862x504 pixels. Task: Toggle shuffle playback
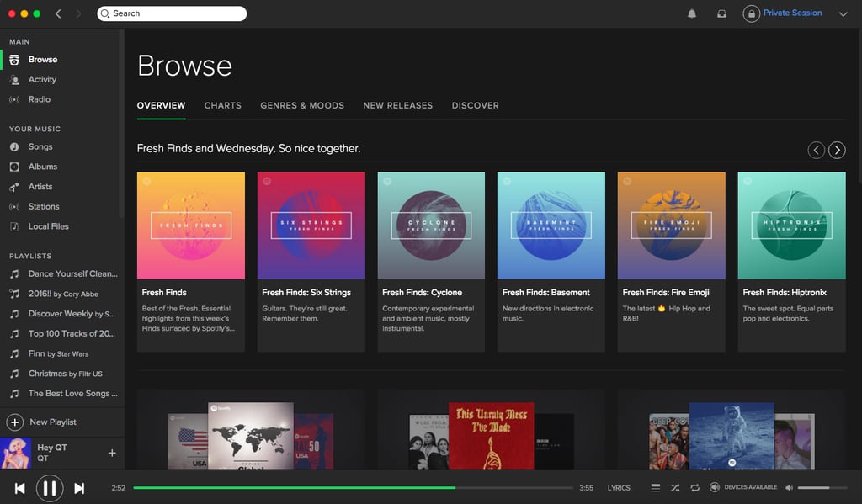[x=675, y=487]
